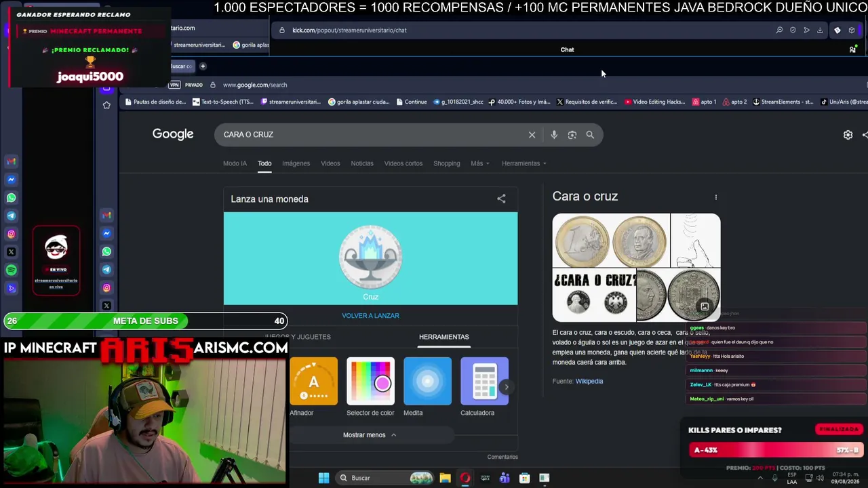Toggle the VPN badge in address bar
The image size is (868, 488).
174,85
